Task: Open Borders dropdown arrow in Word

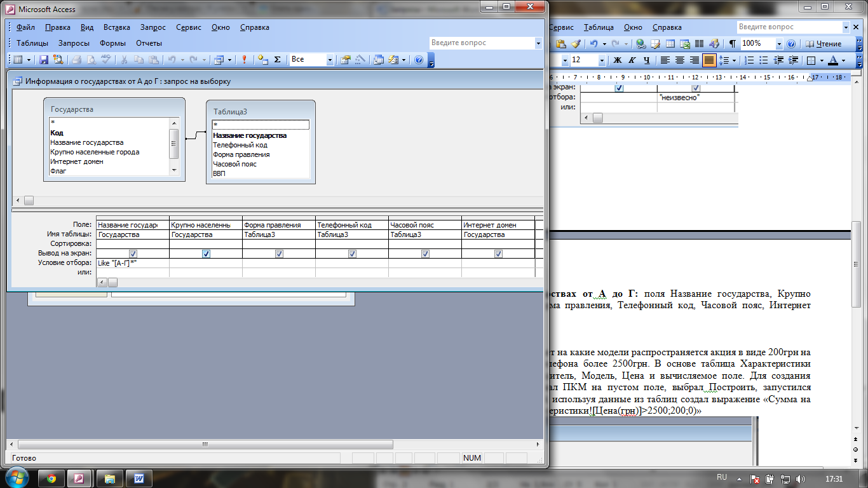Action: point(822,60)
